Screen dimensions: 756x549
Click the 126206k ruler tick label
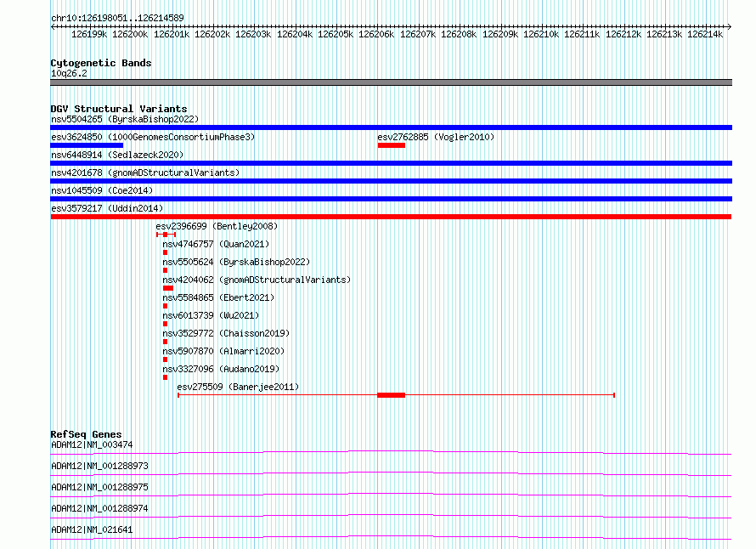click(x=376, y=34)
